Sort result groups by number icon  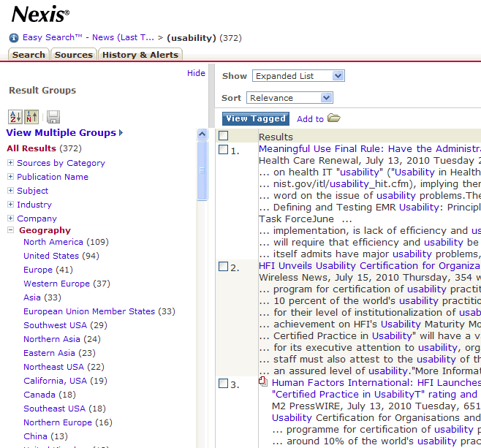tap(31, 117)
